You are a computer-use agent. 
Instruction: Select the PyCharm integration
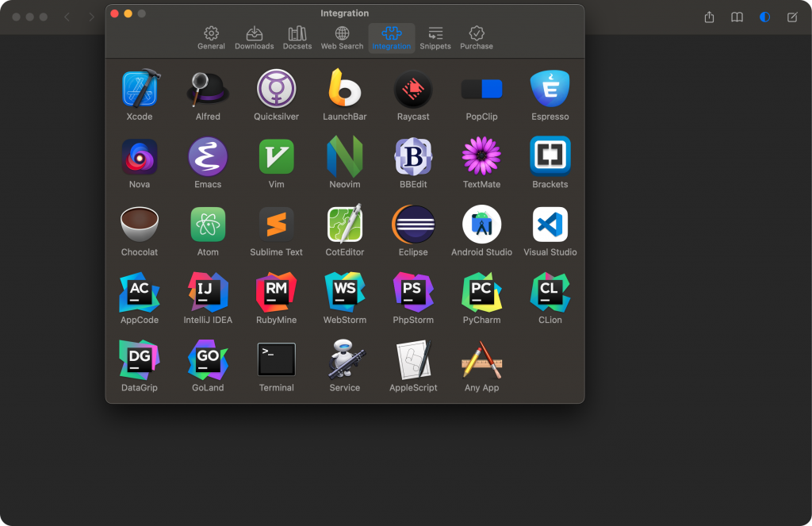481,293
